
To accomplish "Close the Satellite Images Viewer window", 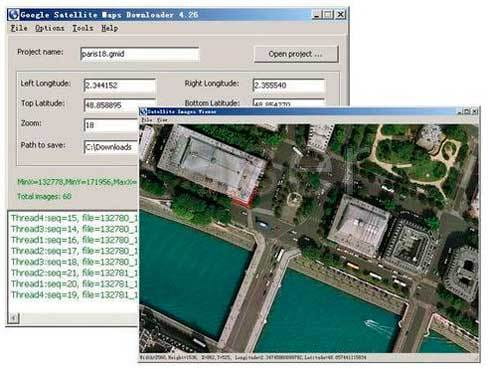I will 475,112.
